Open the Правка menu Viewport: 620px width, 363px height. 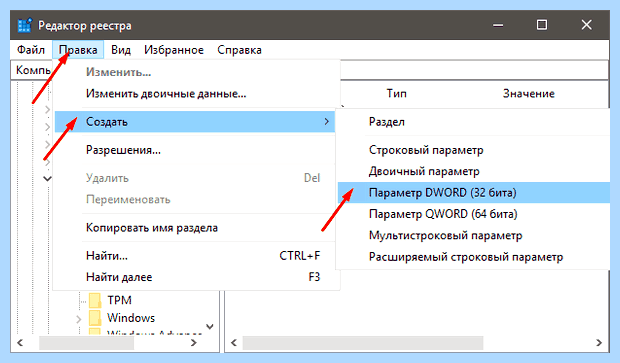coord(78,50)
